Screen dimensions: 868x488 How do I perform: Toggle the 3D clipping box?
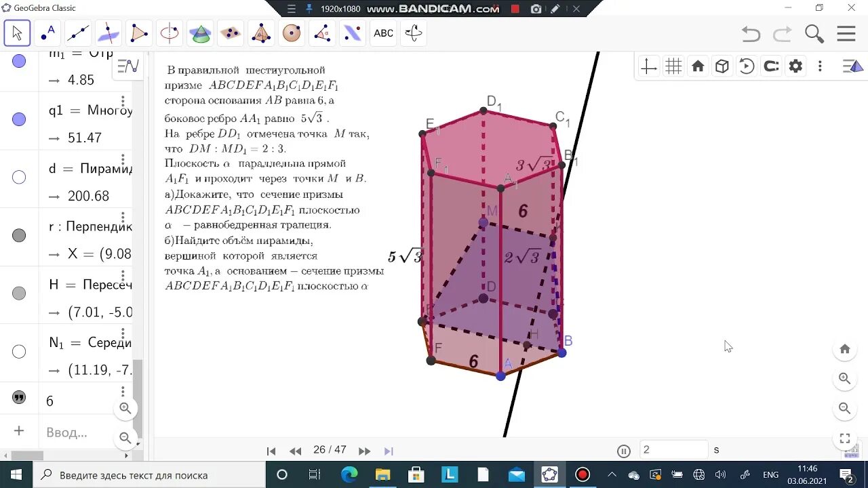coord(722,66)
